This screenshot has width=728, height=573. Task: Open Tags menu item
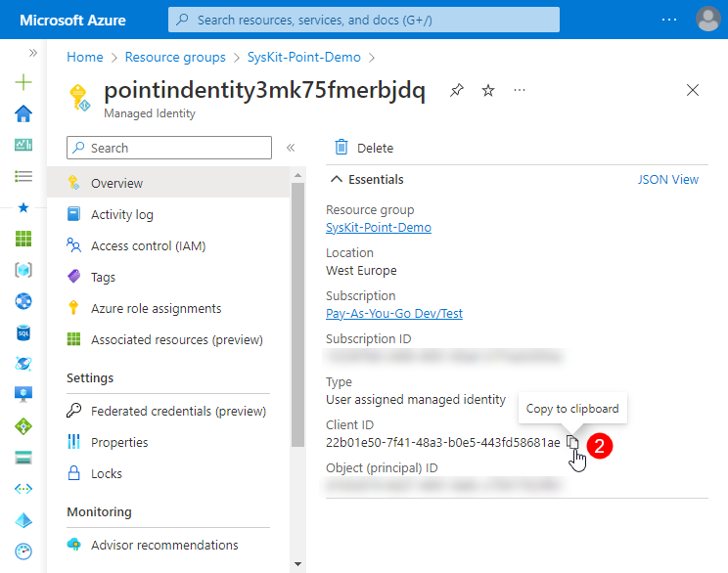pos(168,277)
